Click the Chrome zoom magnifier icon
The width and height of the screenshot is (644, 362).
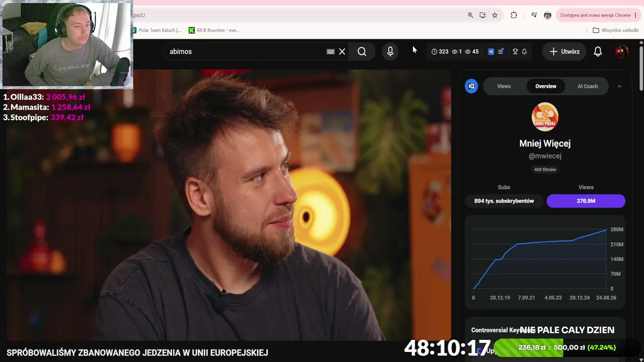(x=470, y=15)
